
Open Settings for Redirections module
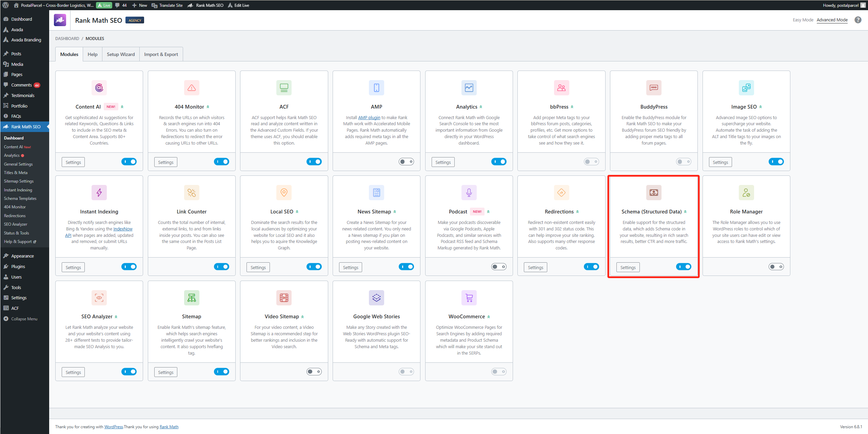point(535,267)
